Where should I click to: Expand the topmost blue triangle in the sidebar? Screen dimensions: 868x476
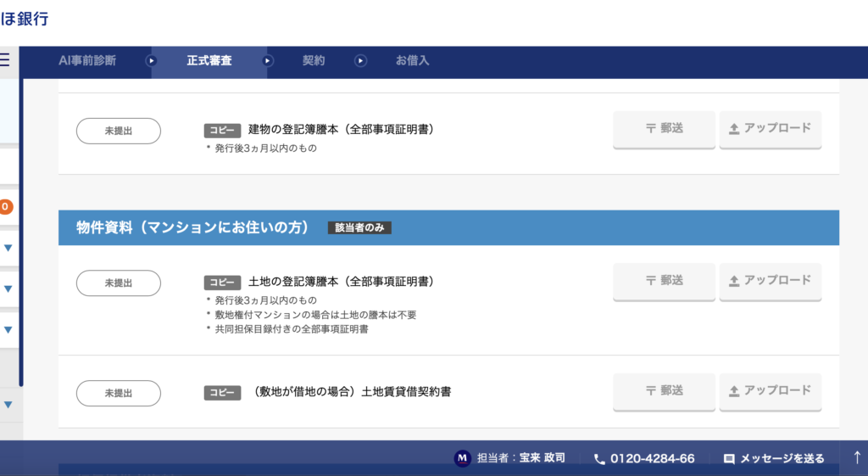point(8,249)
